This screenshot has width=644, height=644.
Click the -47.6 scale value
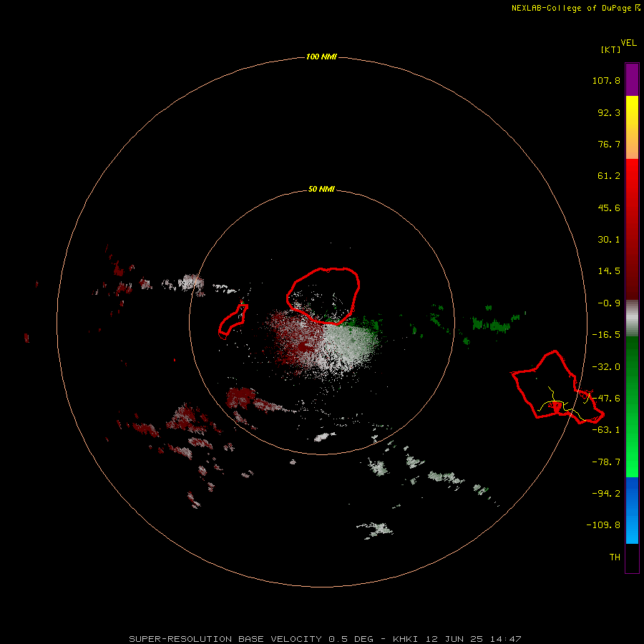pos(606,399)
